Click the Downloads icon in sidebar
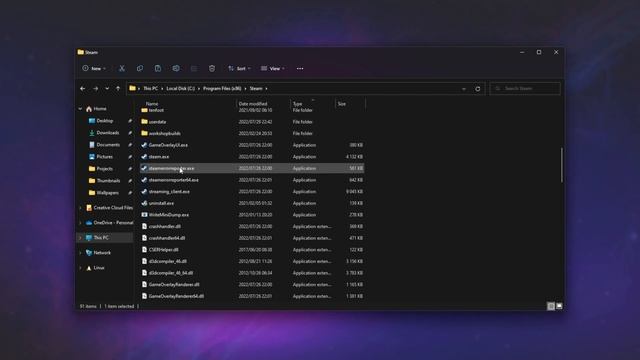 92,133
